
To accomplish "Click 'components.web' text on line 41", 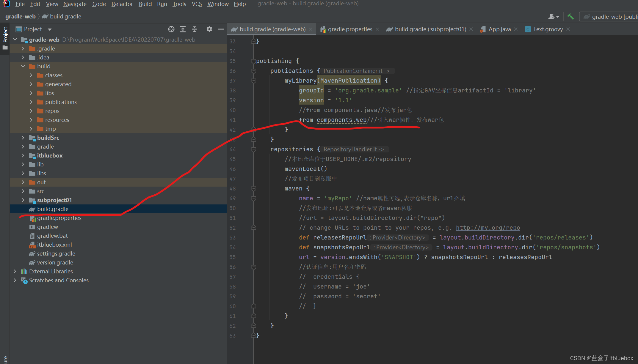I will [341, 120].
